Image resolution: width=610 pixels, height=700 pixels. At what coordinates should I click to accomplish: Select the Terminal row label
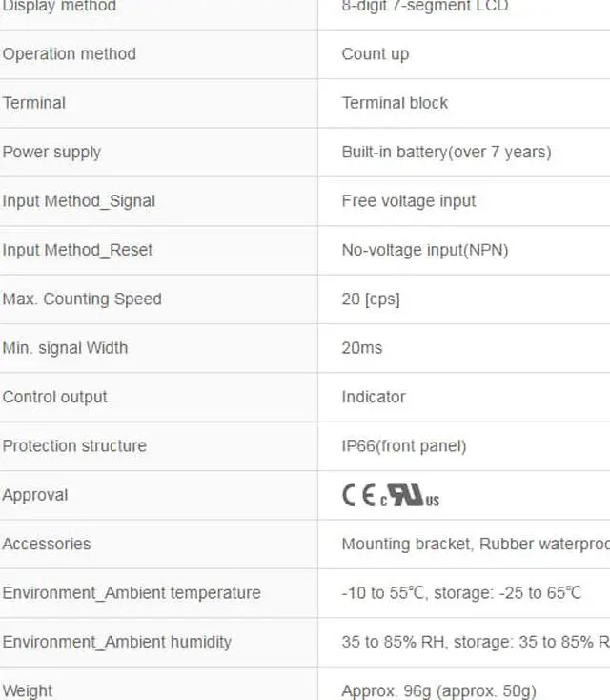(x=34, y=103)
